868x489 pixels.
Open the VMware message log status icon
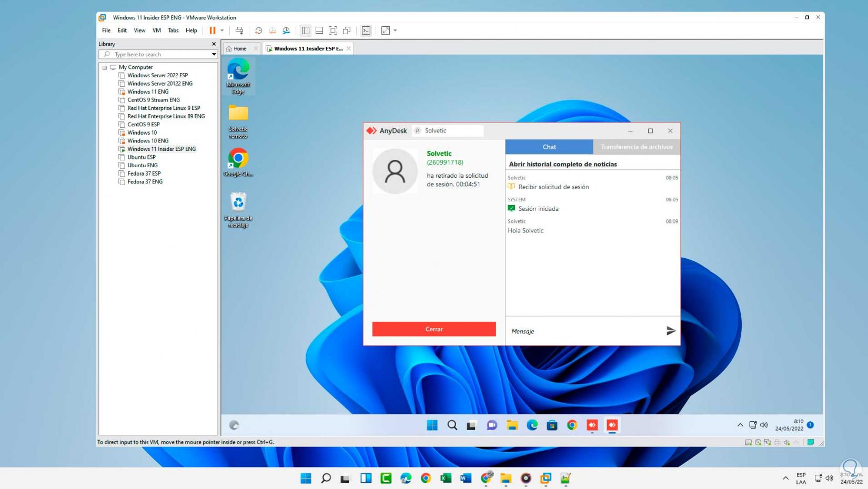coord(811,442)
